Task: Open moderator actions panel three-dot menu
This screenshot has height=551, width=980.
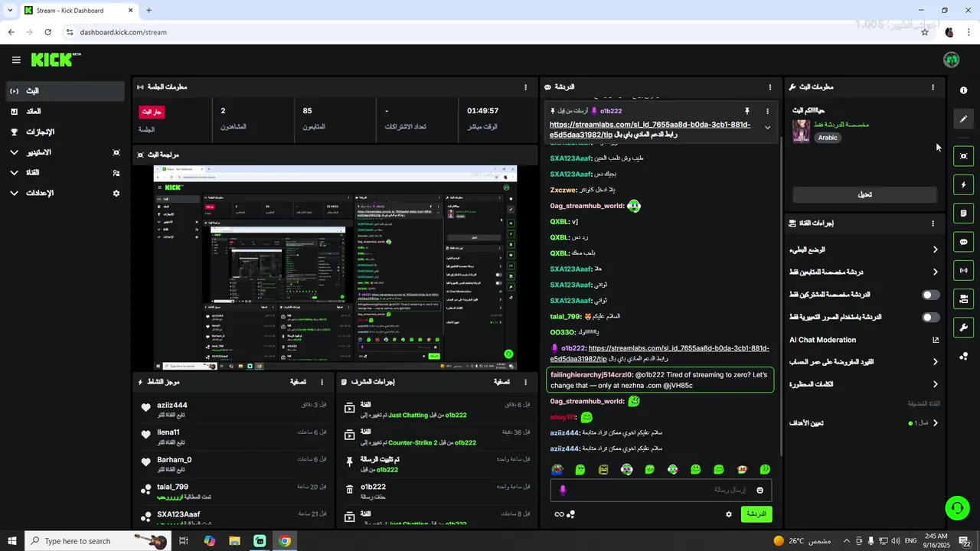Action: 525,382
